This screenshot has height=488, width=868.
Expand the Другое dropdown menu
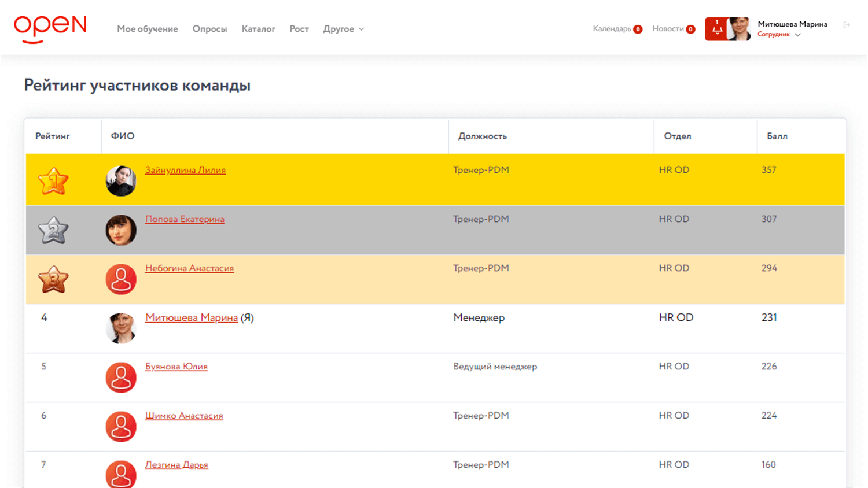pos(343,29)
